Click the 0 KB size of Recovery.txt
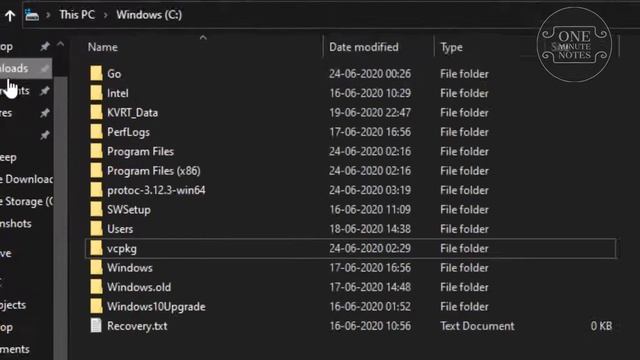The image size is (640, 360). [x=601, y=326]
